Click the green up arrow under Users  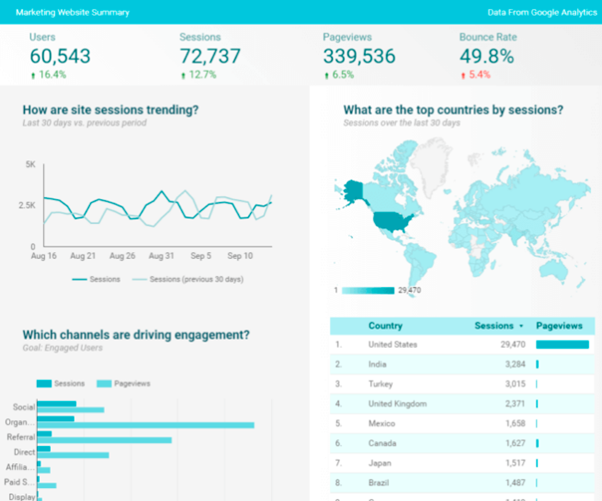[x=33, y=74]
